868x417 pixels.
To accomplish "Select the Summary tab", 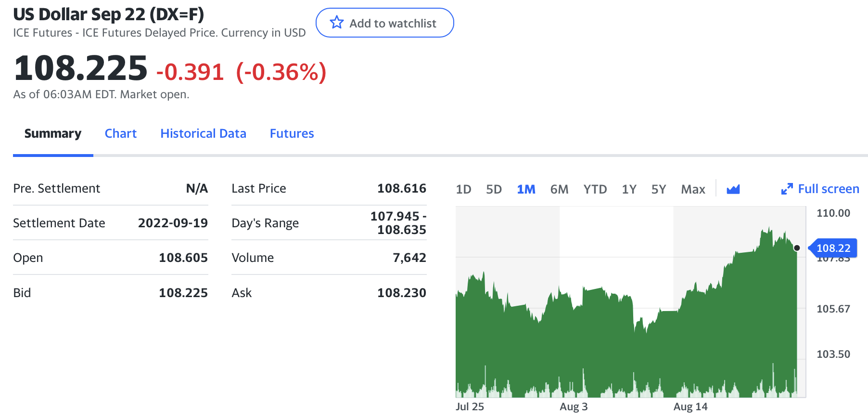I will point(53,133).
